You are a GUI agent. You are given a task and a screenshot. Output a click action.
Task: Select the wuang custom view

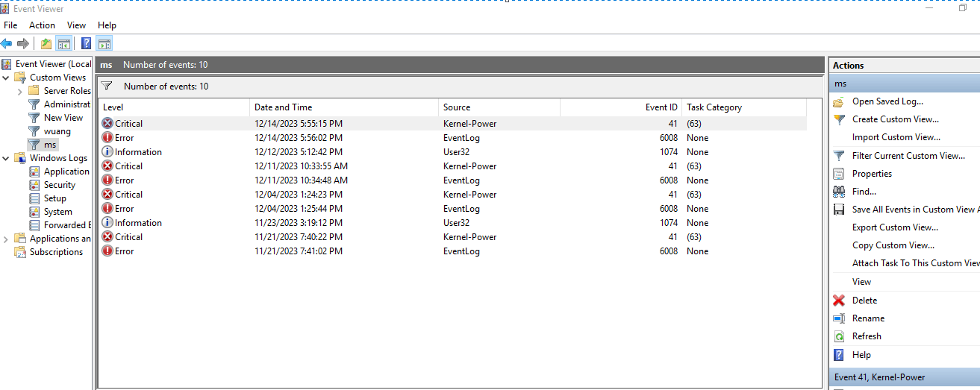(49, 131)
